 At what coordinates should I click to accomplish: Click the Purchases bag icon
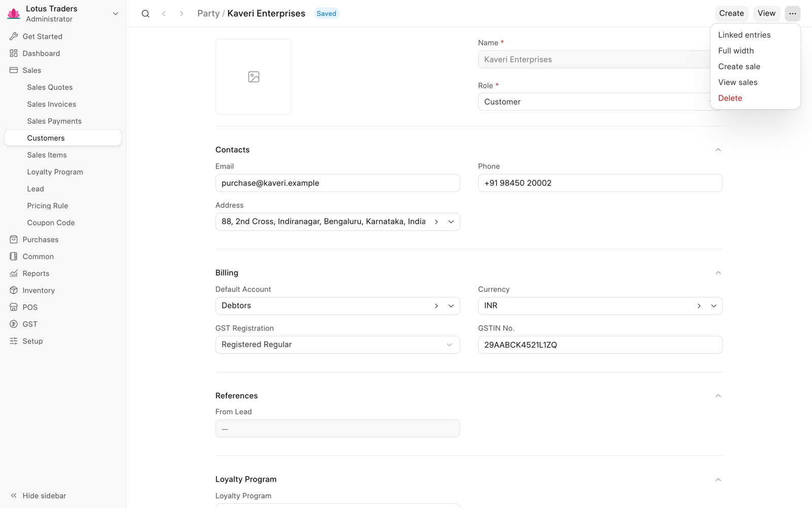coord(14,239)
